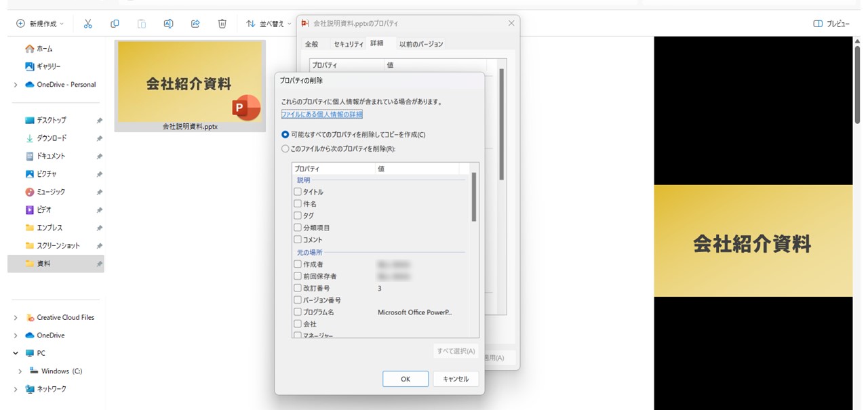Check the コメント property checkbox
The height and width of the screenshot is (410, 868).
298,239
